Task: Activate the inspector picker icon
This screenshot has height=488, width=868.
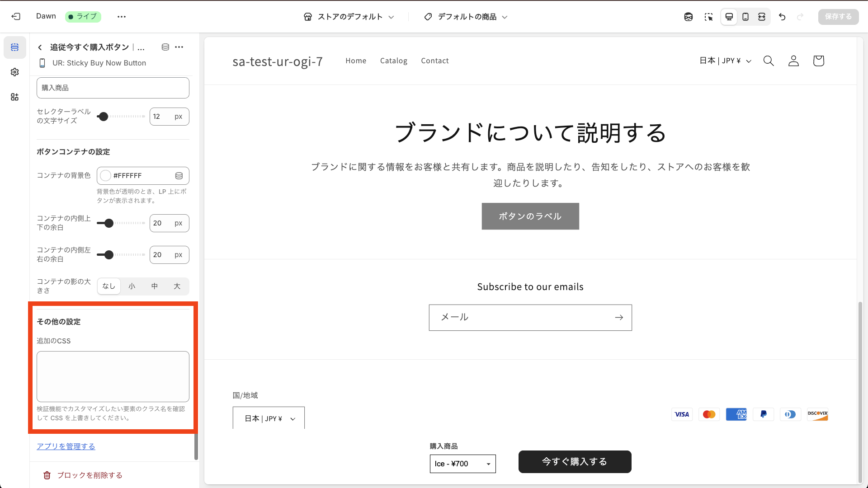Action: pos(709,16)
